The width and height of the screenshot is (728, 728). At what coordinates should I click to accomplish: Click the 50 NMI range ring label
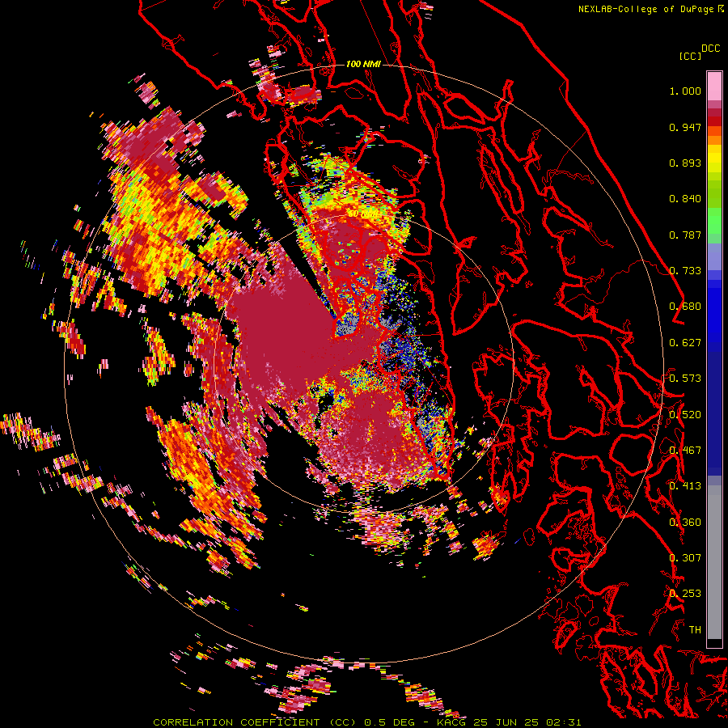362,213
